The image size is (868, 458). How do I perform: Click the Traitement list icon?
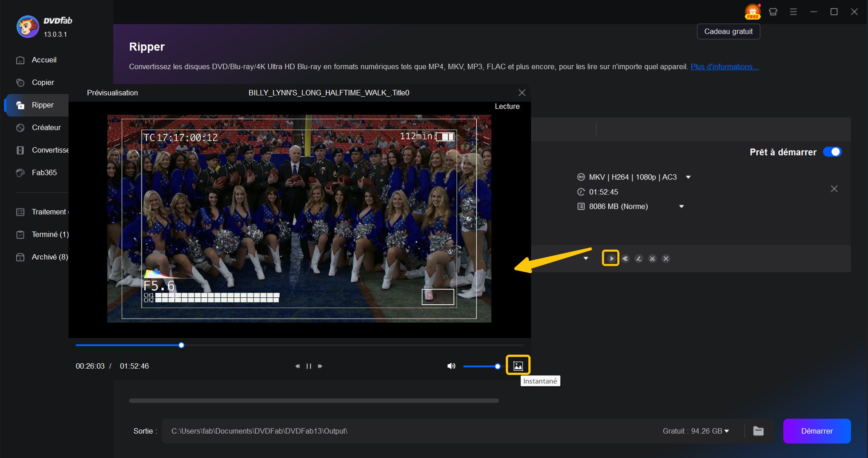click(20, 212)
